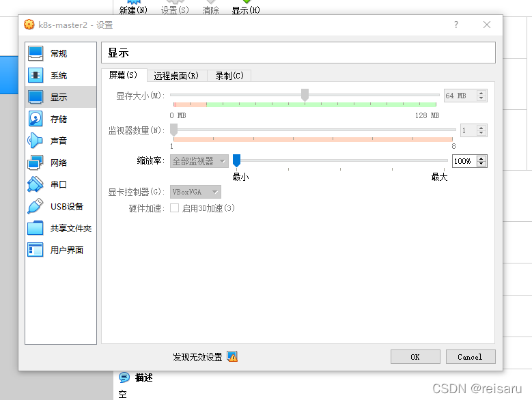Screen dimensions: 532x400
Task: Open the 网络 (Network) icon
Action: [36, 162]
